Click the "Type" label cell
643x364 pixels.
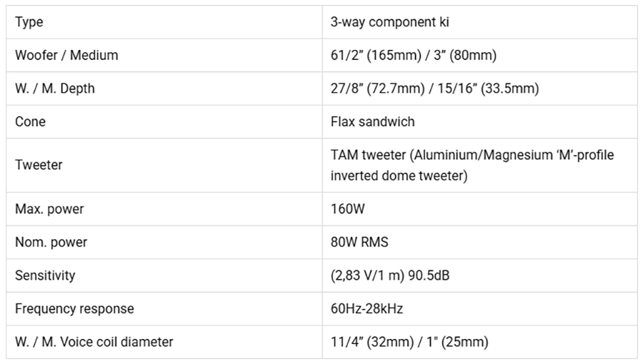[x=29, y=22]
